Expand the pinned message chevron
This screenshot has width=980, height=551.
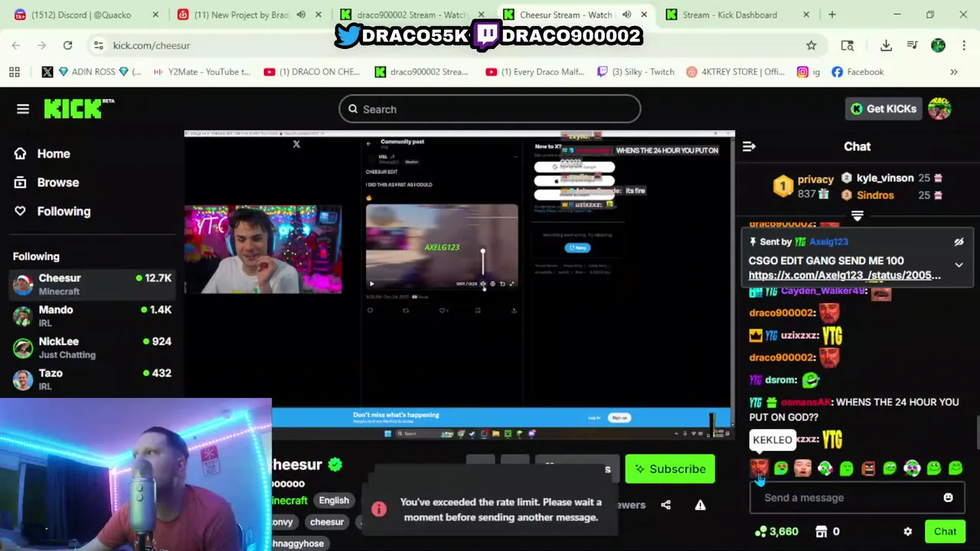click(959, 265)
